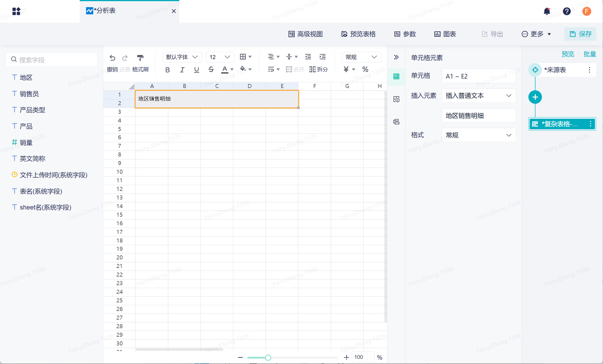
Task: Toggle bold formatting
Action: pos(168,70)
